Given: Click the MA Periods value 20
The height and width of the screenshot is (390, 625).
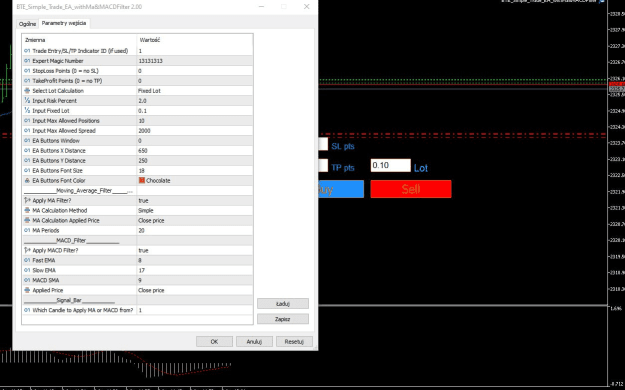Looking at the screenshot, I should coord(195,230).
